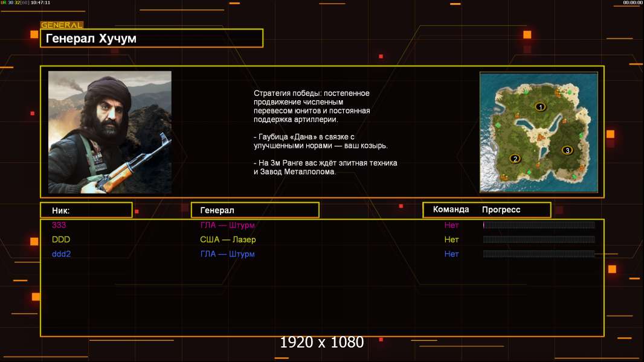Image resolution: width=644 pixels, height=362 pixels.
Task: Click США — Лазер general entry
Action: pos(228,240)
